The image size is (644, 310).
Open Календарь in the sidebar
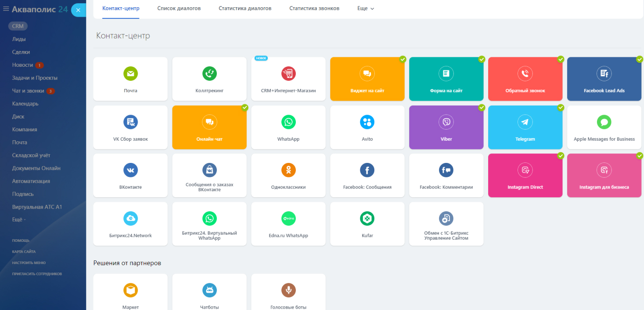click(x=25, y=104)
